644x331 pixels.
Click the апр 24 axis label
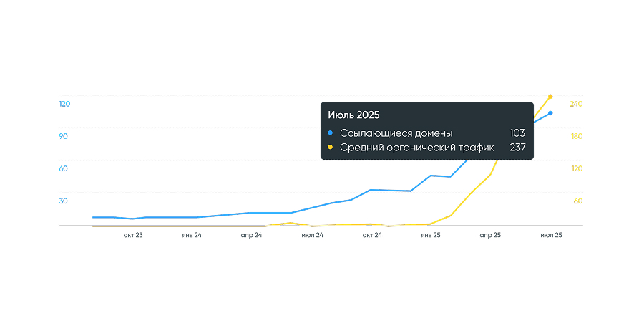[x=250, y=235]
